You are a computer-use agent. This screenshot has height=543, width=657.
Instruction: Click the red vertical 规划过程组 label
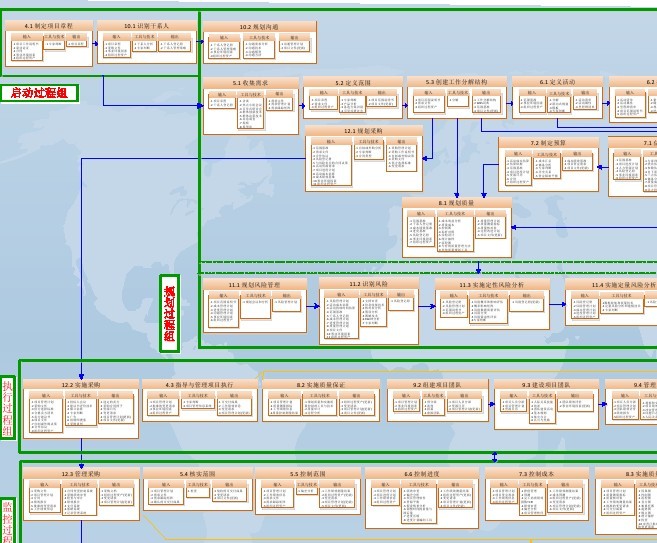pos(169,313)
